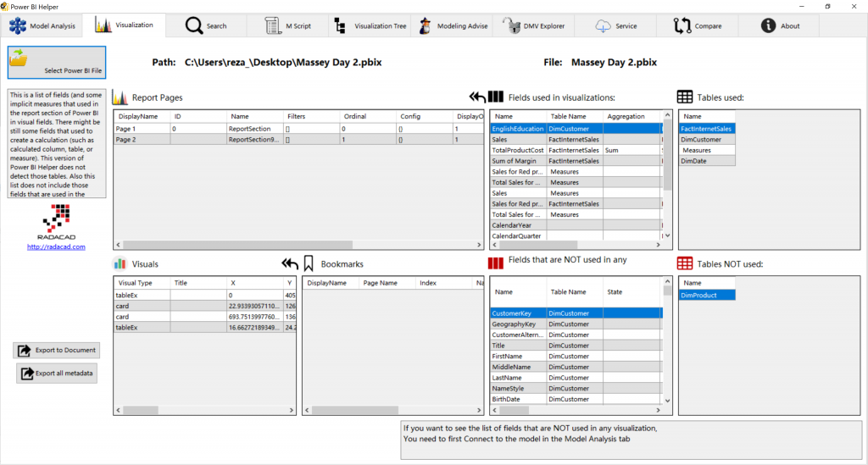The width and height of the screenshot is (868, 465).
Task: Open the Visualization Tree tab
Action: 370,25
